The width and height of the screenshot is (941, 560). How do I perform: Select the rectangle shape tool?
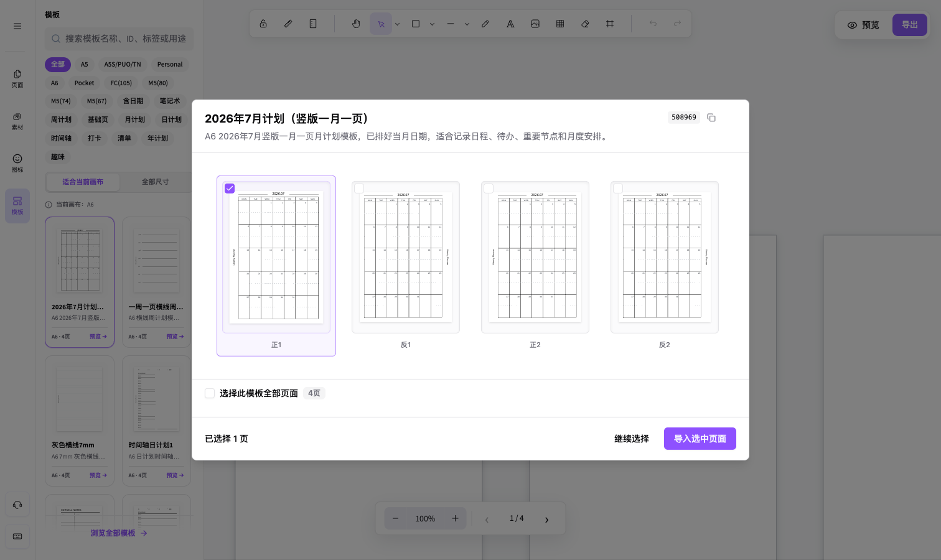coord(416,24)
